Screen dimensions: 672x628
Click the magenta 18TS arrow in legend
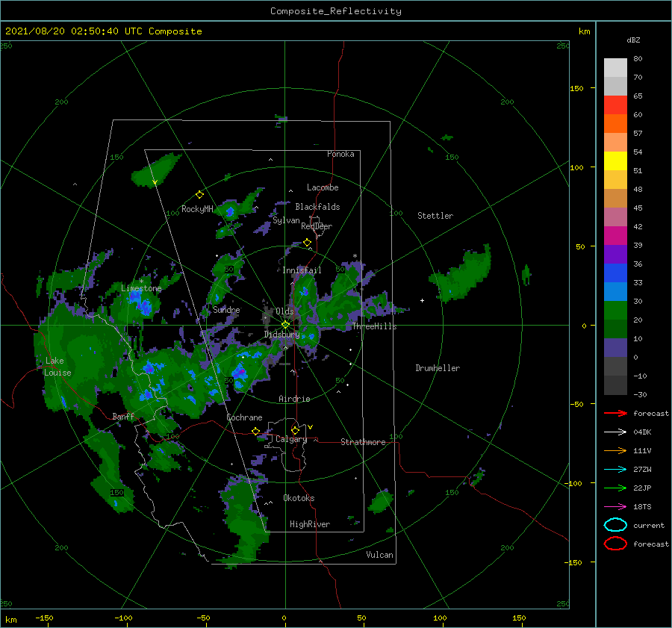tap(615, 507)
